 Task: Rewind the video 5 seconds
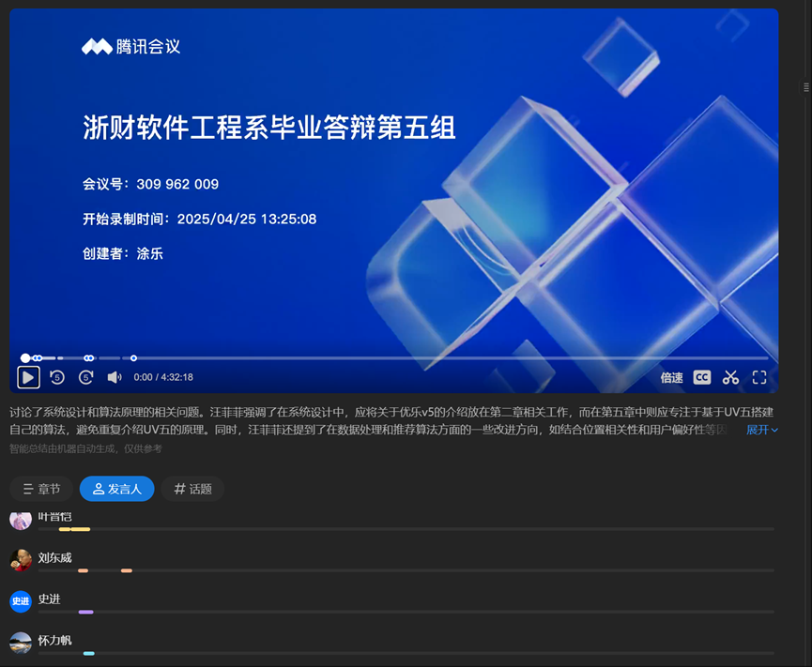tap(57, 377)
